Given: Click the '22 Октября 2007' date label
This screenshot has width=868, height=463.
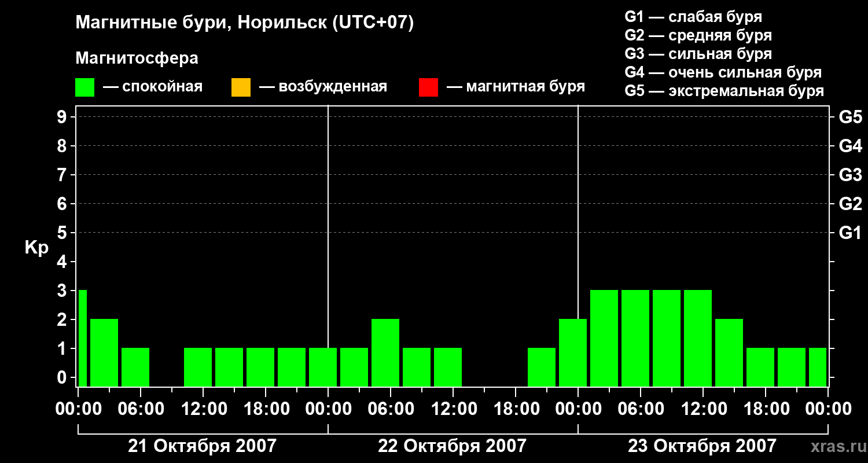Looking at the screenshot, I should (x=453, y=446).
